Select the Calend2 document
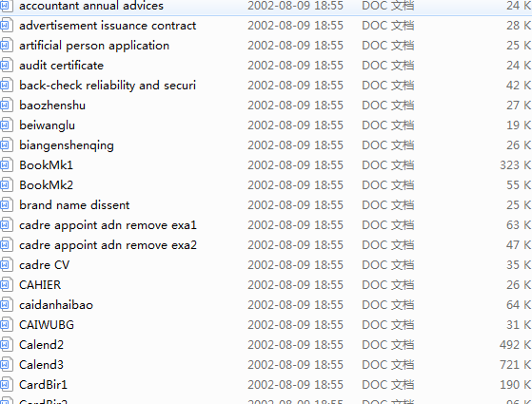Viewport: 532px width, 404px height. click(x=41, y=345)
